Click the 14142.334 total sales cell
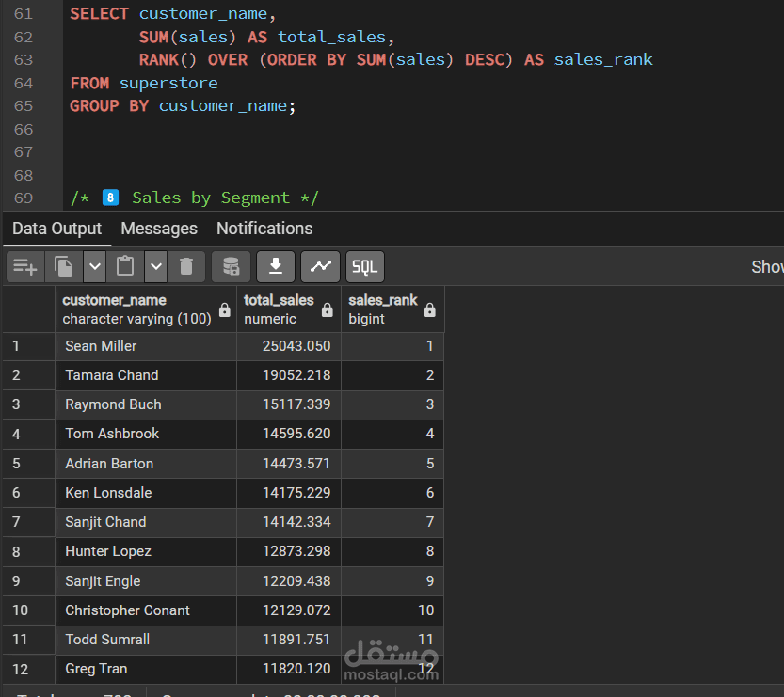The height and width of the screenshot is (697, 784). (x=289, y=522)
